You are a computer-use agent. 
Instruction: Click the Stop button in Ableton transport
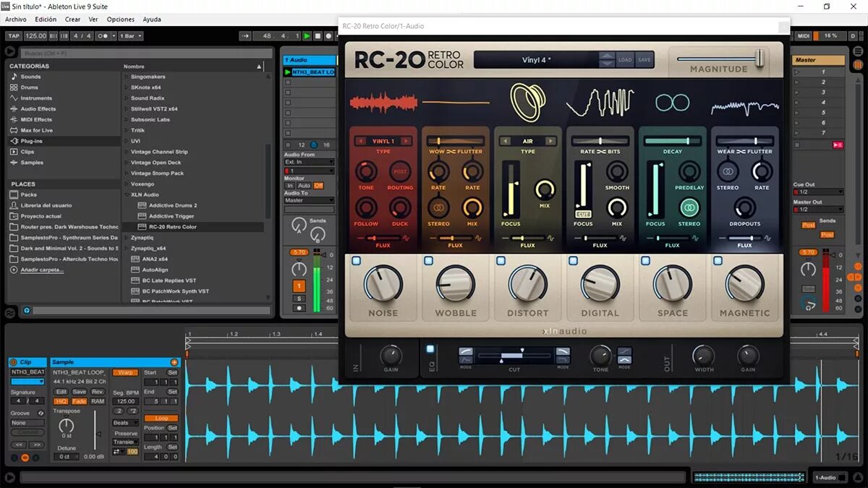(x=318, y=35)
